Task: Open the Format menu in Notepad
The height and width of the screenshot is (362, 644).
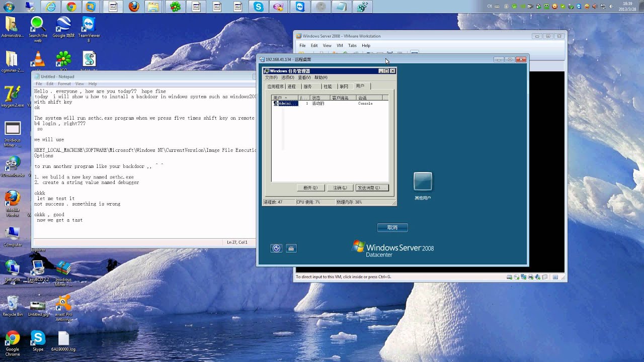Action: click(x=64, y=84)
